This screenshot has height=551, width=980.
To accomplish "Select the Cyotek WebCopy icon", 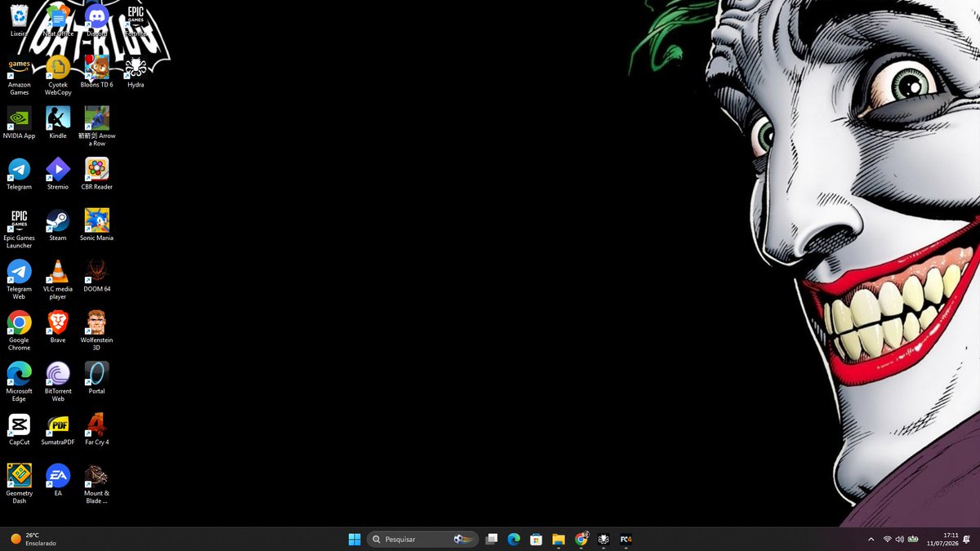I will [x=58, y=75].
